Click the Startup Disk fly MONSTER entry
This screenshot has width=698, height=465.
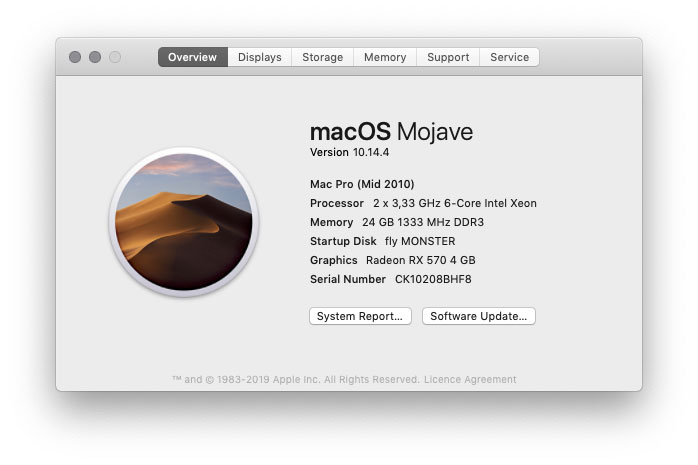tap(382, 241)
